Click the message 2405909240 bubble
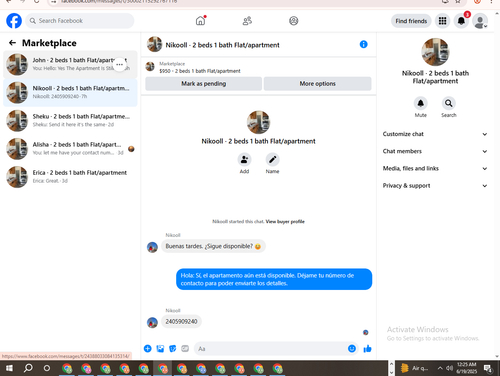500x376 pixels. [x=181, y=322]
